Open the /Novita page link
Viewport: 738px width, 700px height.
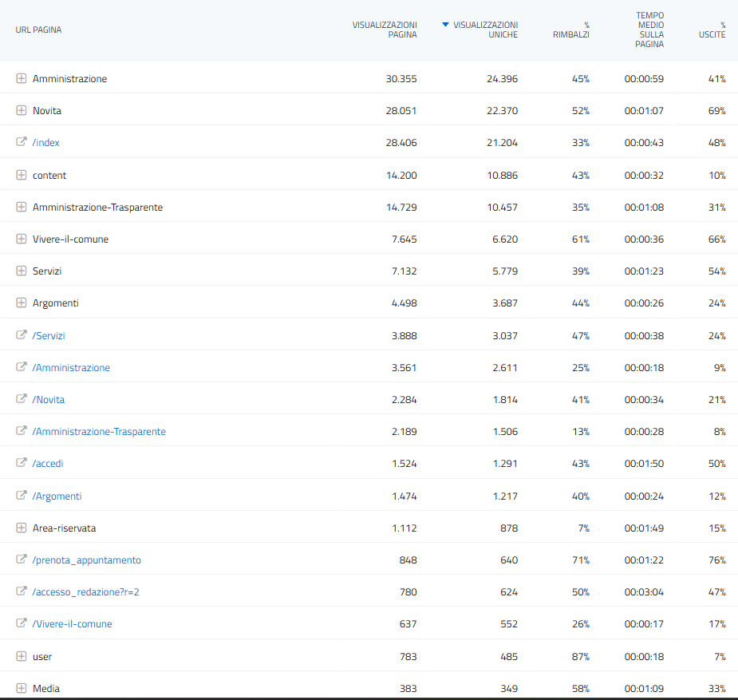tap(49, 400)
